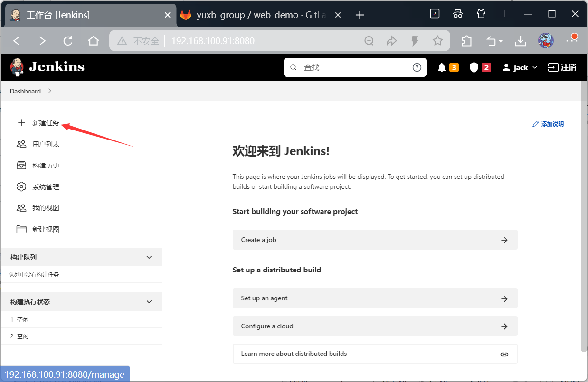Click browser forward arrow
Viewport: 588px width, 382px height.
point(42,41)
